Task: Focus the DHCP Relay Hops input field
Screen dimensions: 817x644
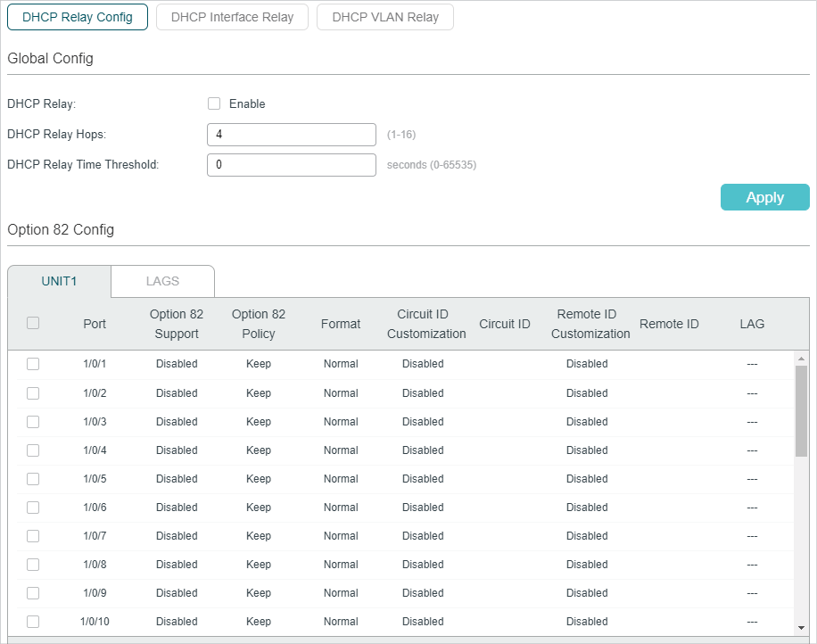Action: click(292, 135)
